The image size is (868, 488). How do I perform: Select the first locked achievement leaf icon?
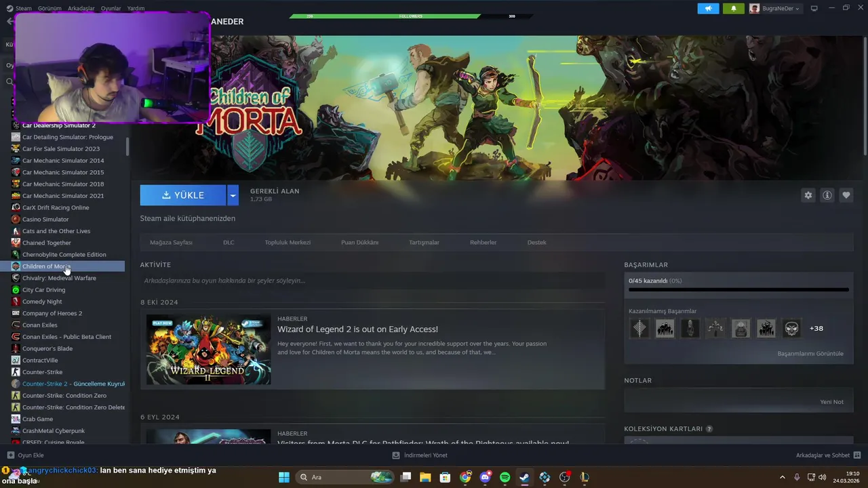[x=639, y=329]
